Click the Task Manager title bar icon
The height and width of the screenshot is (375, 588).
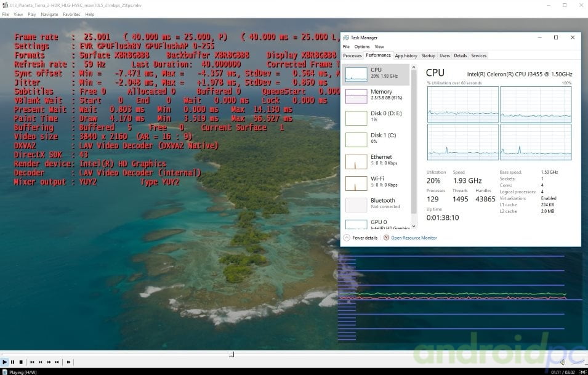pos(346,38)
